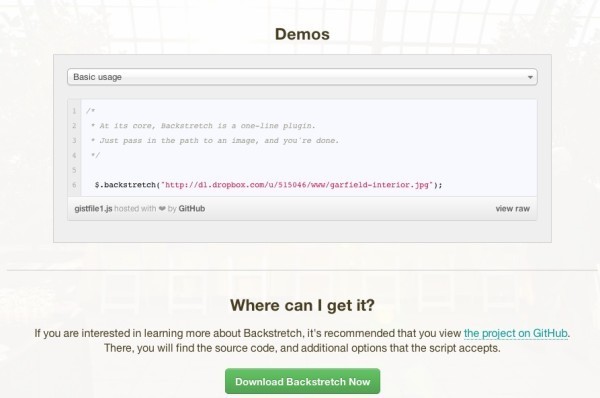Click the heart icon in gist footer

point(162,209)
